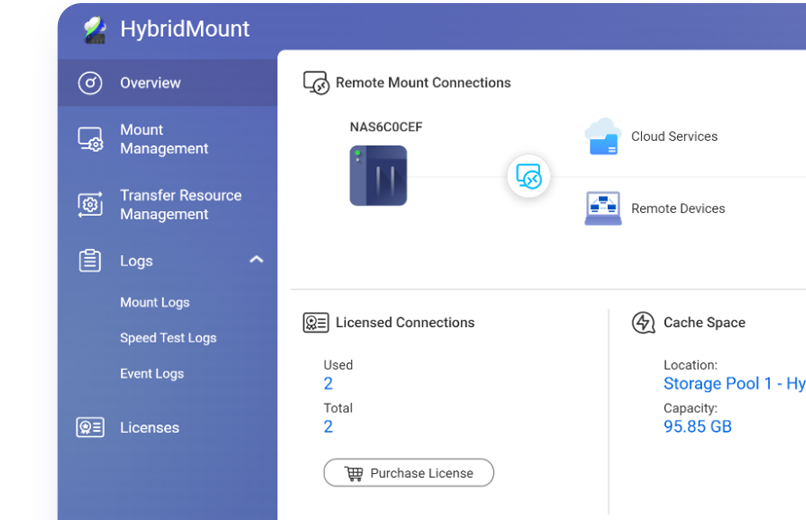Image resolution: width=806 pixels, height=520 pixels.
Task: Click the Logs clipboard icon
Action: 90,261
